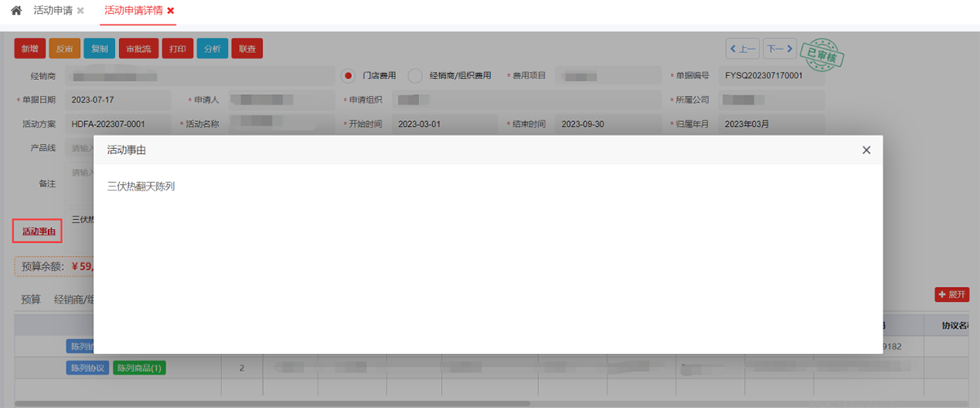Select the 经销商/组织费用 radio button
Image resolution: width=980 pixels, height=408 pixels.
[415, 75]
